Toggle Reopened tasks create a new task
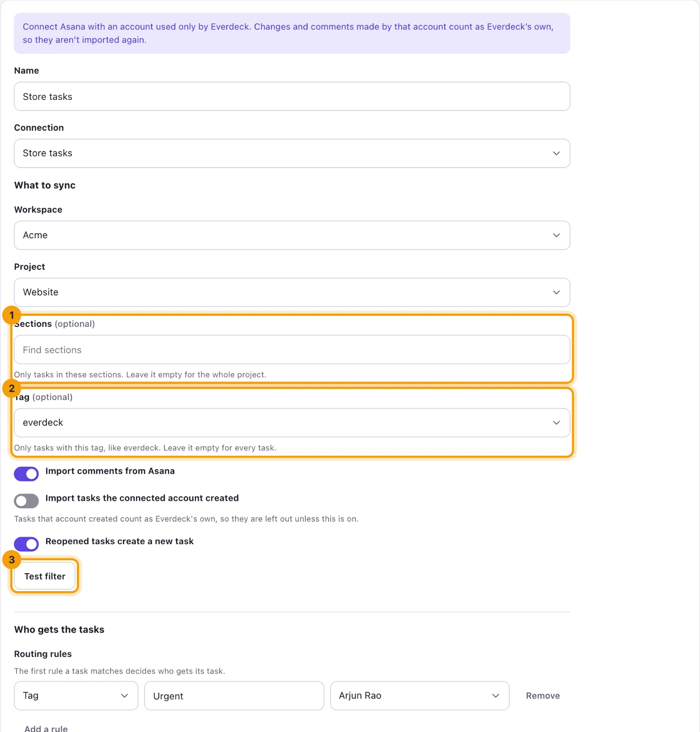700x732 pixels. click(26, 544)
